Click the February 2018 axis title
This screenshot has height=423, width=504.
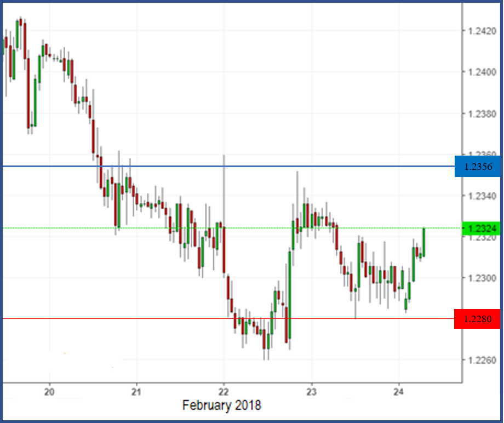222,405
